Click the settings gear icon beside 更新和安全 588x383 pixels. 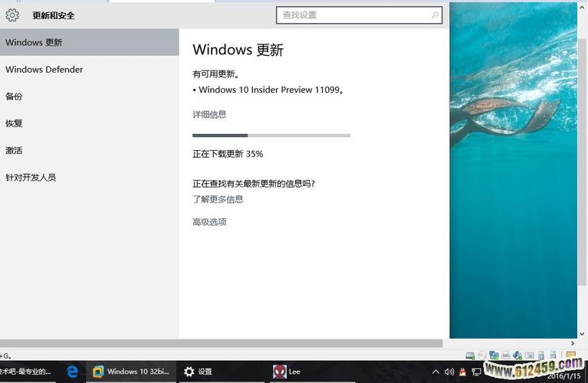point(12,15)
